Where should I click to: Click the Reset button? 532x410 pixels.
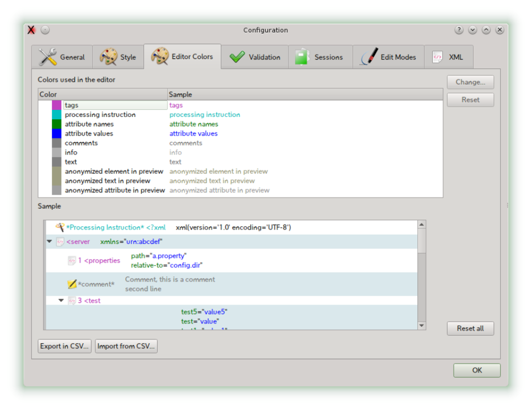point(470,100)
